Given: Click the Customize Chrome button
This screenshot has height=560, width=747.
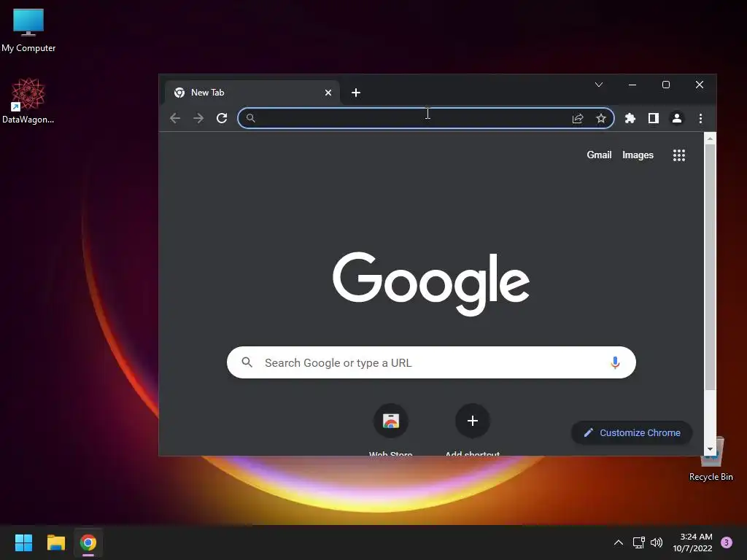Looking at the screenshot, I should point(632,433).
